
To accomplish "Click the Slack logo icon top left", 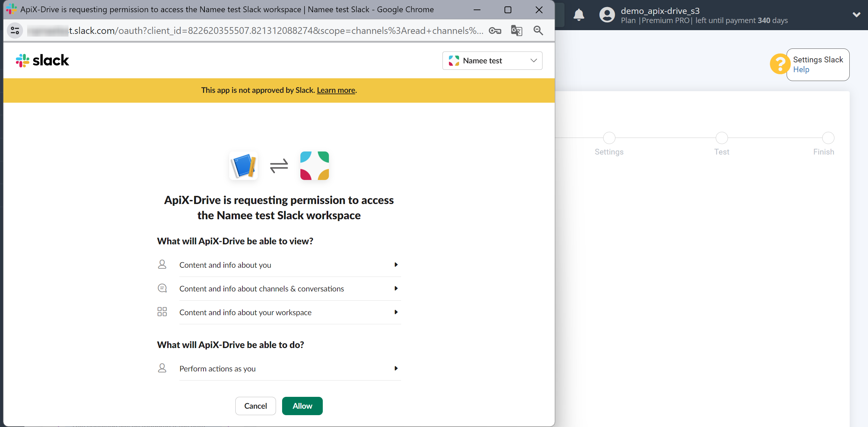I will click(22, 61).
